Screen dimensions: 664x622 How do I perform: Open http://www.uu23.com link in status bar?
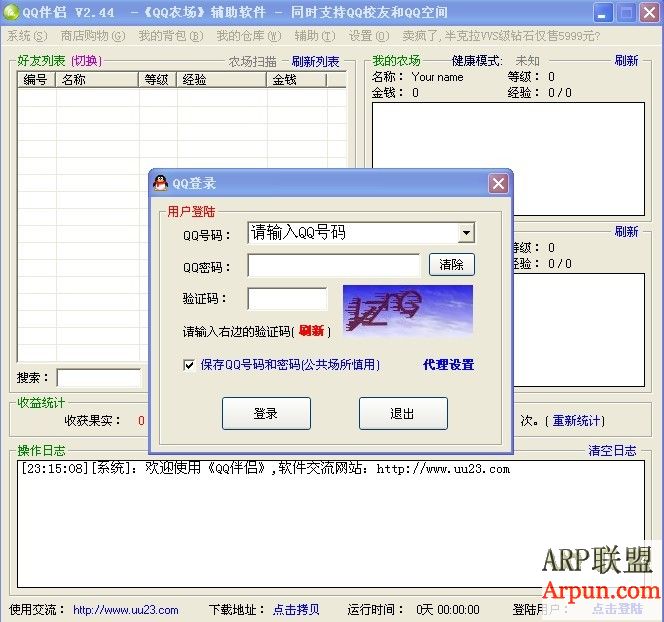pyautogui.click(x=126, y=610)
